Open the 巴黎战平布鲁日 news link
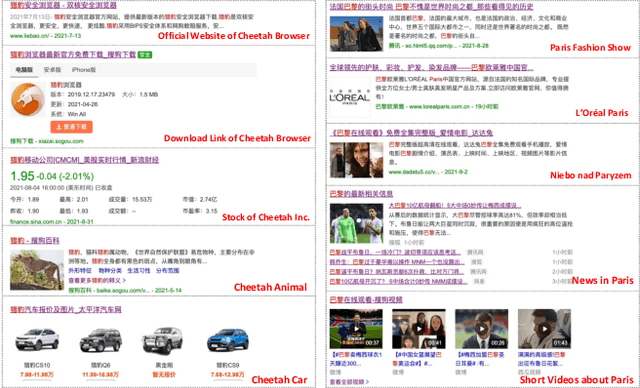The width and height of the screenshot is (640, 388). coord(395,252)
